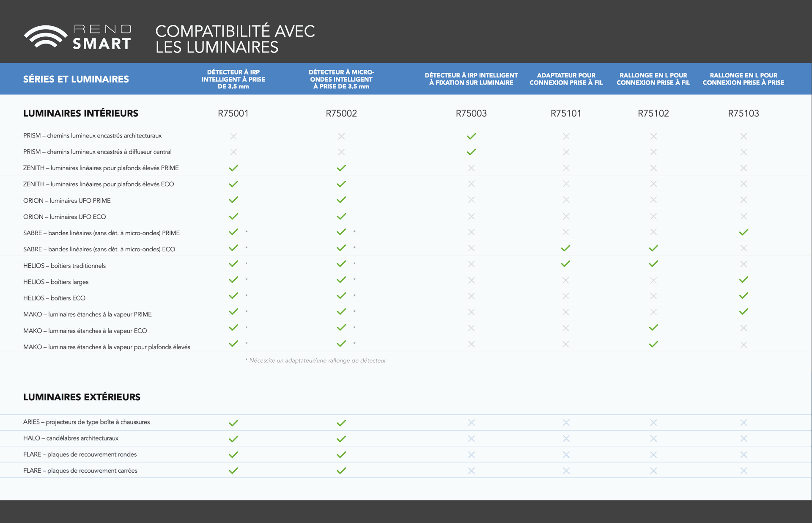Image resolution: width=812 pixels, height=523 pixels.
Task: Click the 'DÉTECTEUR À IRP INTELLIGENT À PRISE DE 3,5 mm' header
Action: point(233,79)
